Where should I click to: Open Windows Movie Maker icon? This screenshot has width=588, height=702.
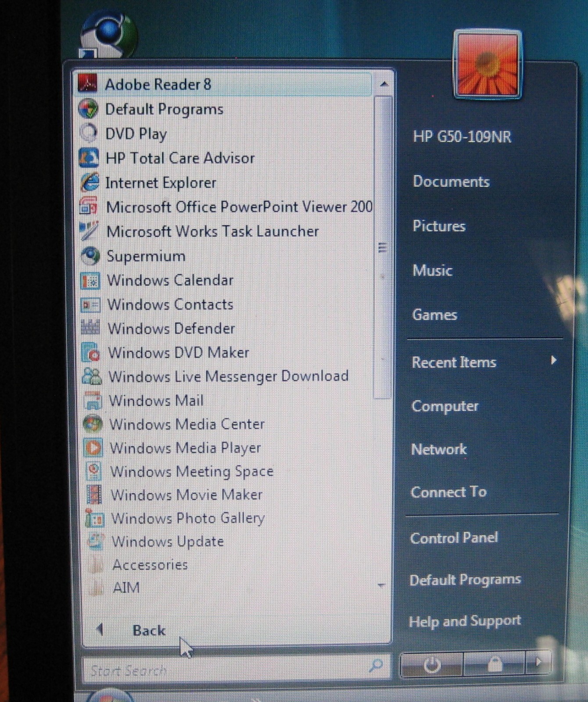(x=94, y=494)
